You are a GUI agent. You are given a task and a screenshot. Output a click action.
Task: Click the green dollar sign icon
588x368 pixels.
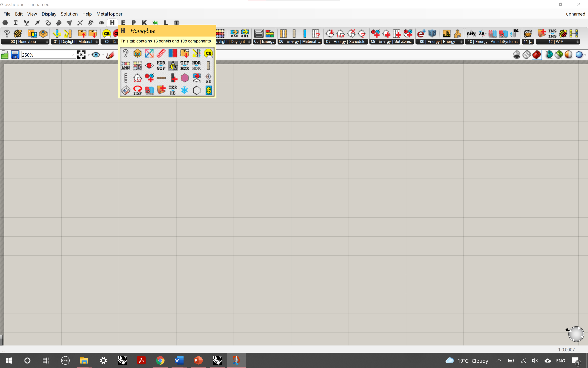209,90
